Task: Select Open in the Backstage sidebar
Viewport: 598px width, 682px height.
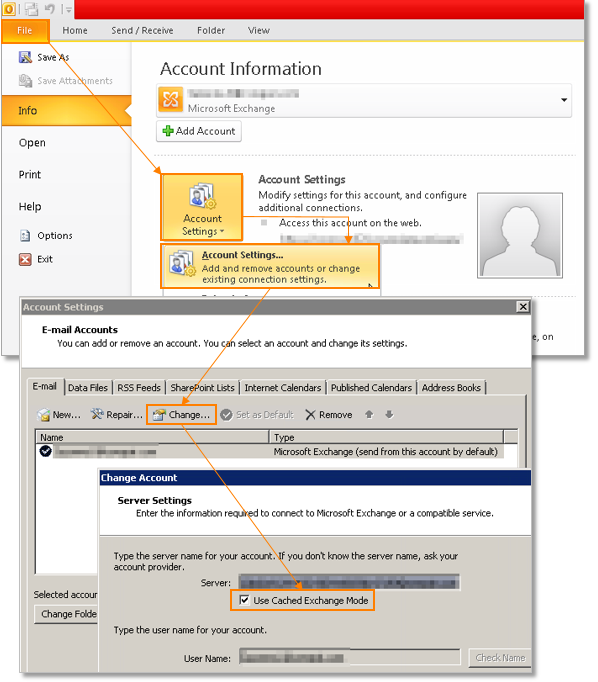Action: click(x=32, y=143)
